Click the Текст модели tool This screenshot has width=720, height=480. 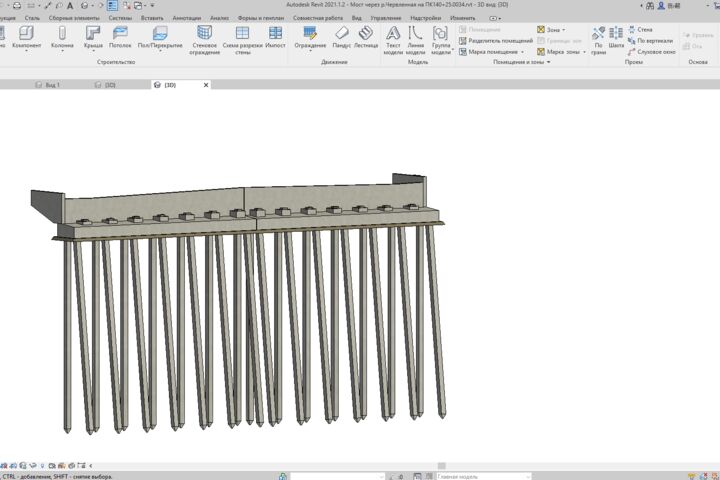(x=393, y=40)
